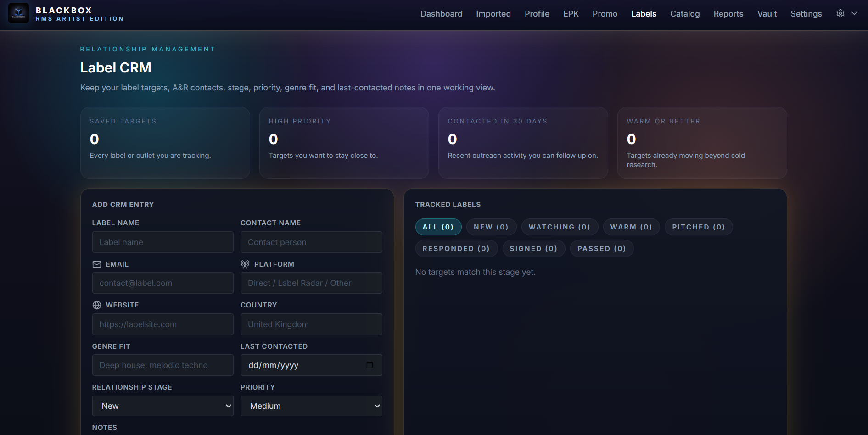The image size is (868, 435).
Task: Select the WATCHING (0) stage filter
Action: pos(560,227)
